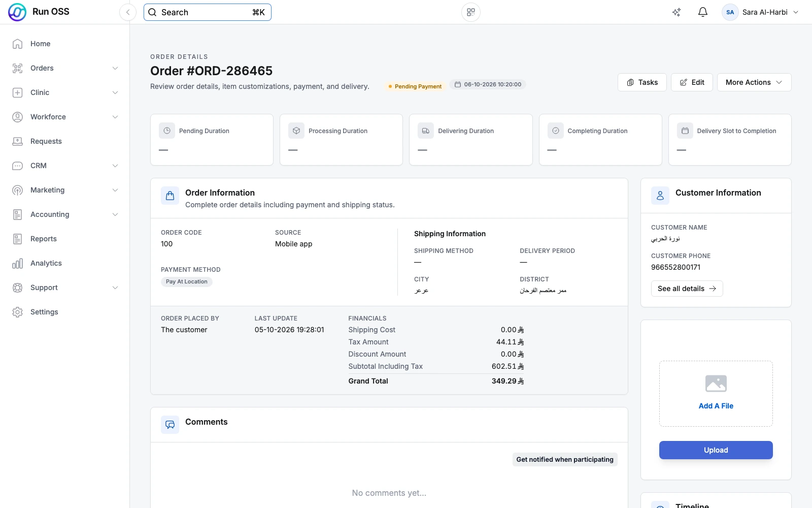812x508 pixels.
Task: Expand the Orders menu chevron
Action: pyautogui.click(x=115, y=68)
